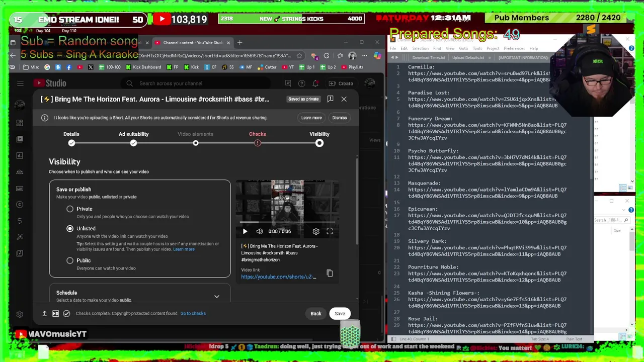Open the channel account avatar menu
This screenshot has width=644, height=362.
coord(369,83)
